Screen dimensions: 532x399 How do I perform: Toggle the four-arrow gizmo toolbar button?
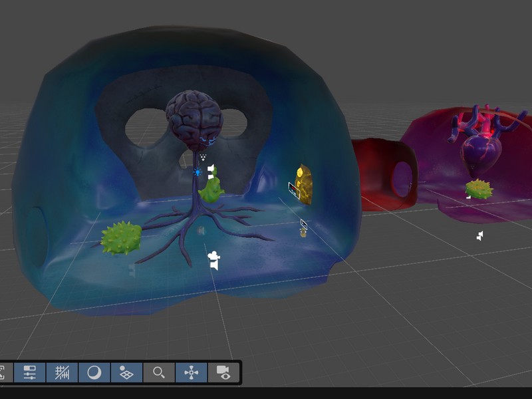(x=192, y=372)
